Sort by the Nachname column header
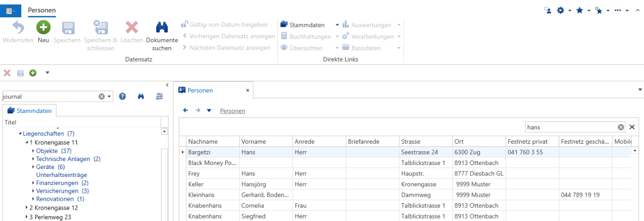Screen dimensions: 644x221 coord(213,141)
